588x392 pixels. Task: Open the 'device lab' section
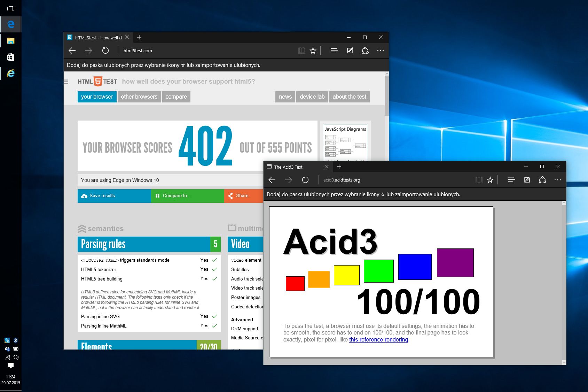coord(312,97)
